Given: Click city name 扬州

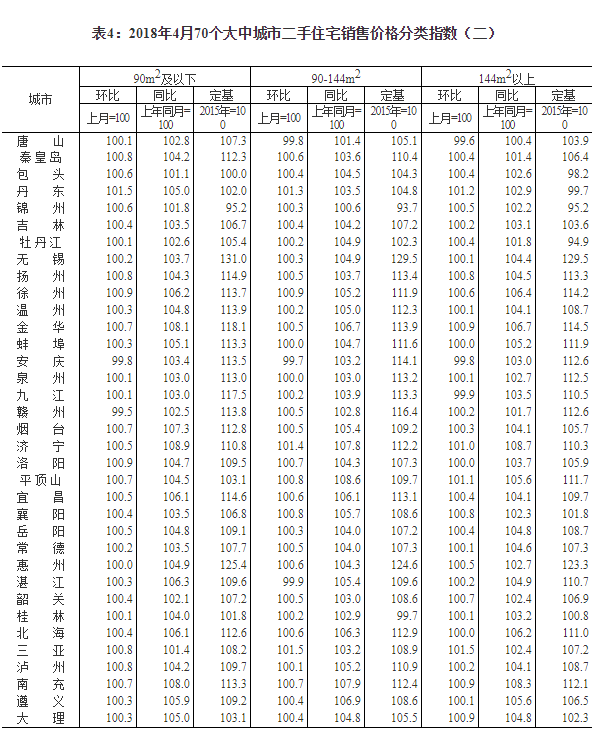Looking at the screenshot, I should point(40,276).
